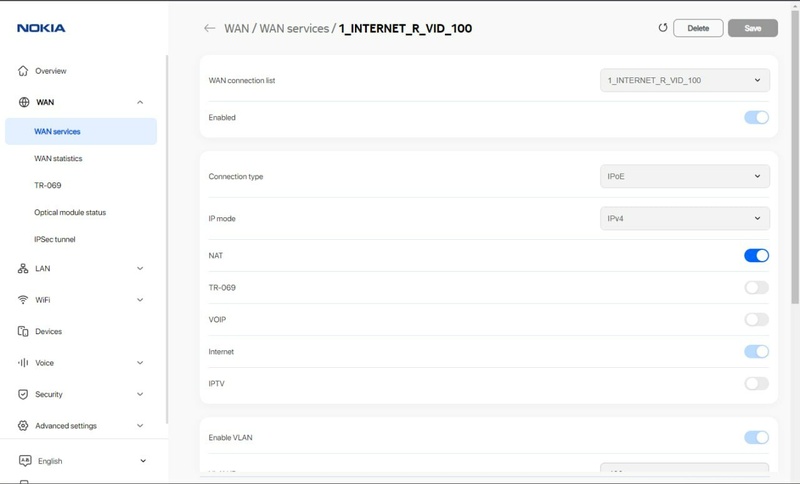Click the WAN globe icon
The height and width of the screenshot is (484, 800).
24,102
